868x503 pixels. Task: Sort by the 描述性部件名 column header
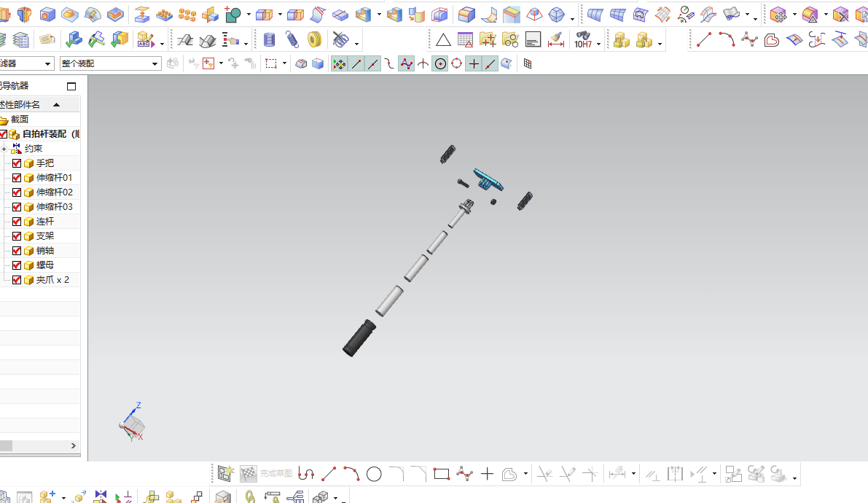tap(40, 105)
